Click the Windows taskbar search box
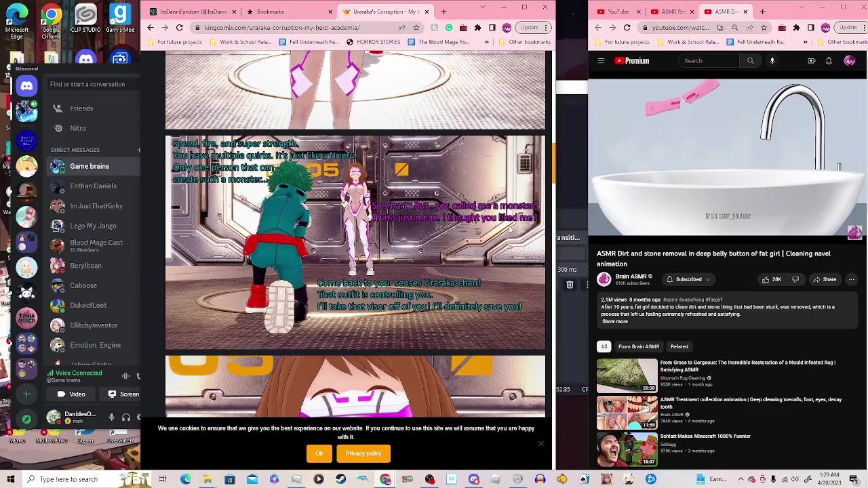868x488 pixels. [68, 479]
